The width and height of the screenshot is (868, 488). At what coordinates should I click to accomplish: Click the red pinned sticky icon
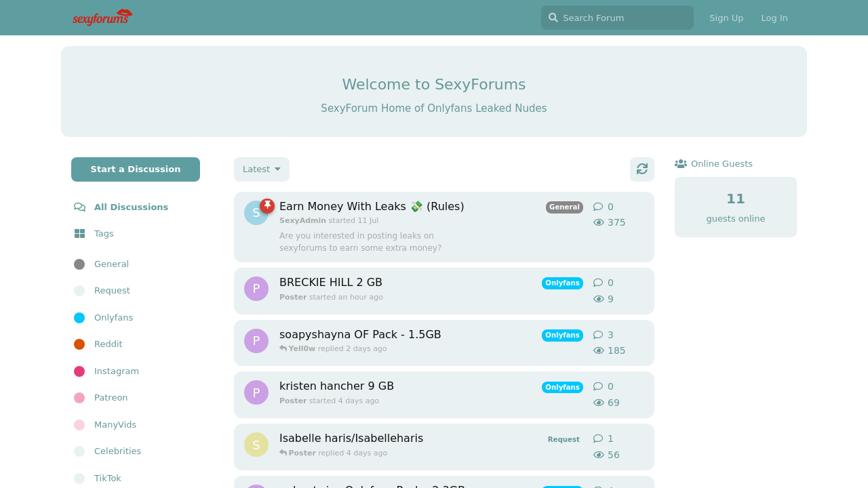[267, 205]
